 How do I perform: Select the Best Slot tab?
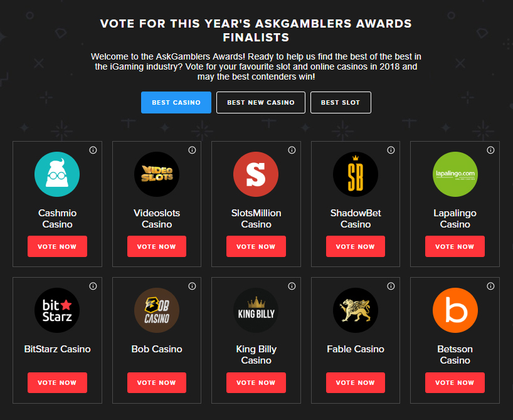[341, 103]
